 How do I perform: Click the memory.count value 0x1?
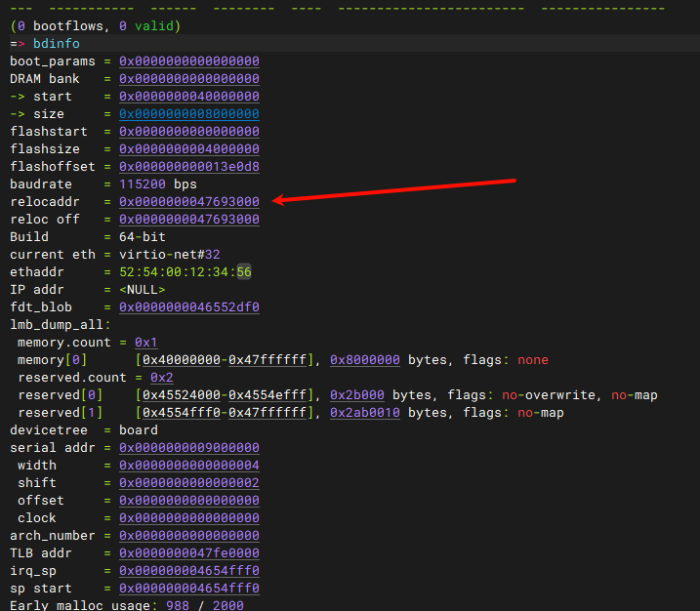146,343
